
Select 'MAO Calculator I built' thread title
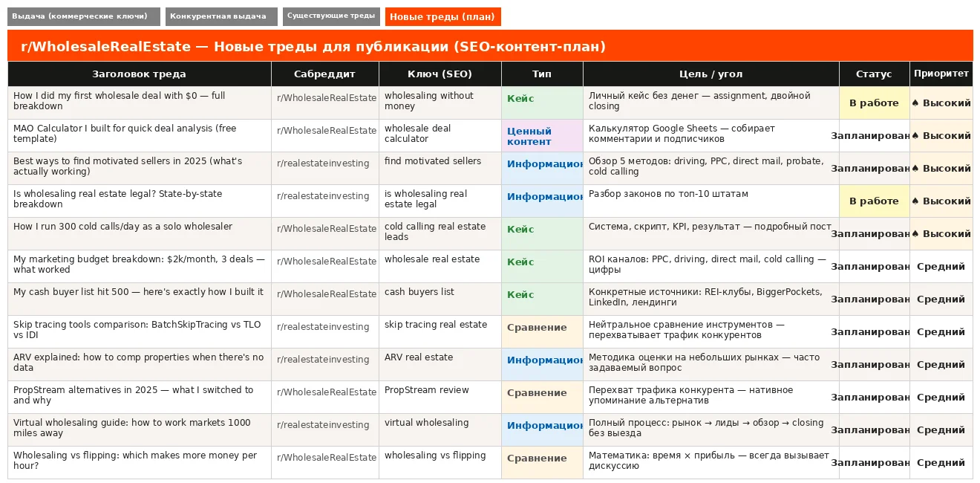click(x=140, y=134)
